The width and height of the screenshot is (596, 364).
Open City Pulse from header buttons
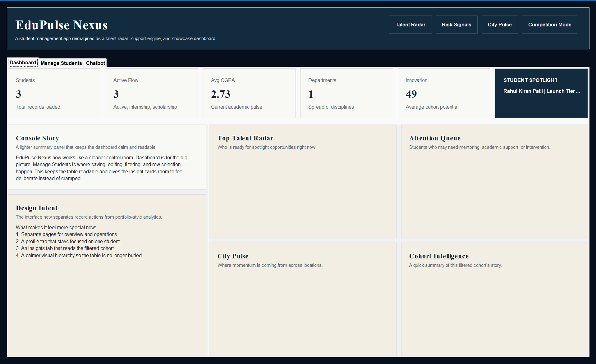(499, 25)
